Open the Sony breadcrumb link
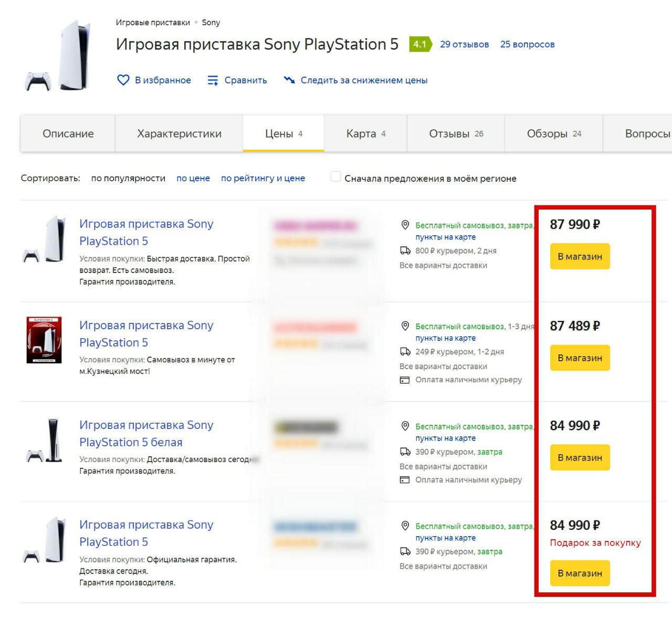Image resolution: width=672 pixels, height=627 pixels. click(x=211, y=23)
